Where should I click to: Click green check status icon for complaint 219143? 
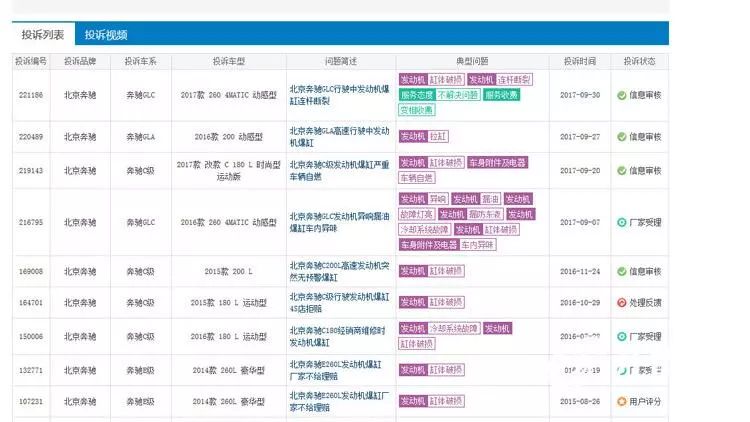click(621, 170)
